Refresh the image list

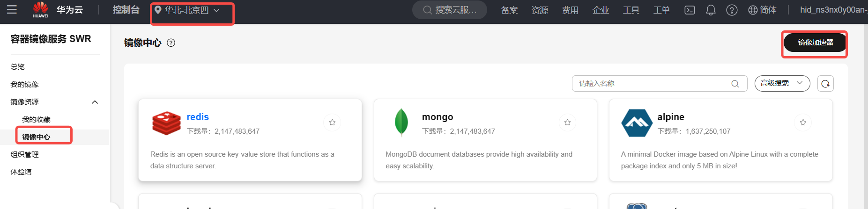(825, 84)
